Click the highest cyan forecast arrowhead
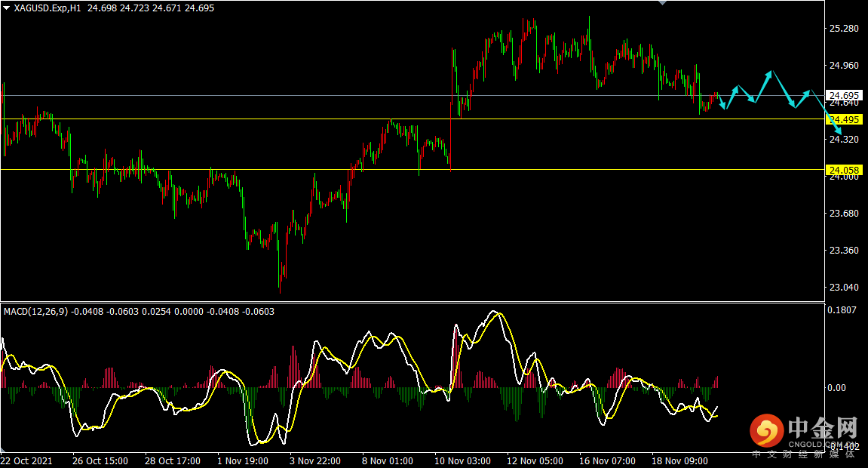Screen dimensions: 868x468 tap(769, 73)
